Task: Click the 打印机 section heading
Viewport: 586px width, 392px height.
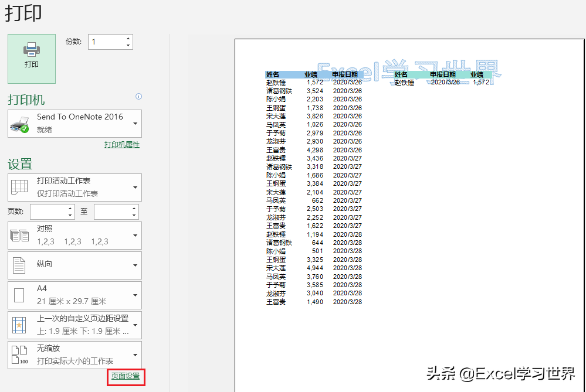Action: pyautogui.click(x=26, y=100)
